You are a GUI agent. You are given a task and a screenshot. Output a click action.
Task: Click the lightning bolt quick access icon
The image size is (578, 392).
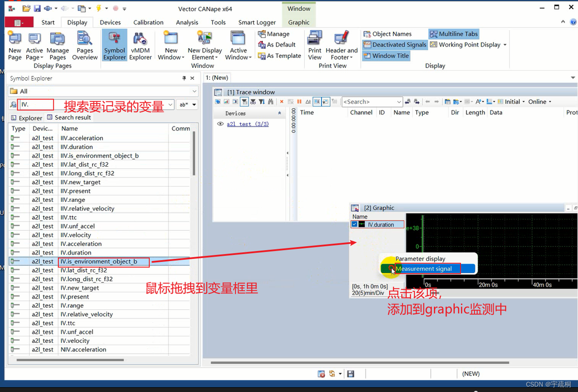point(99,9)
